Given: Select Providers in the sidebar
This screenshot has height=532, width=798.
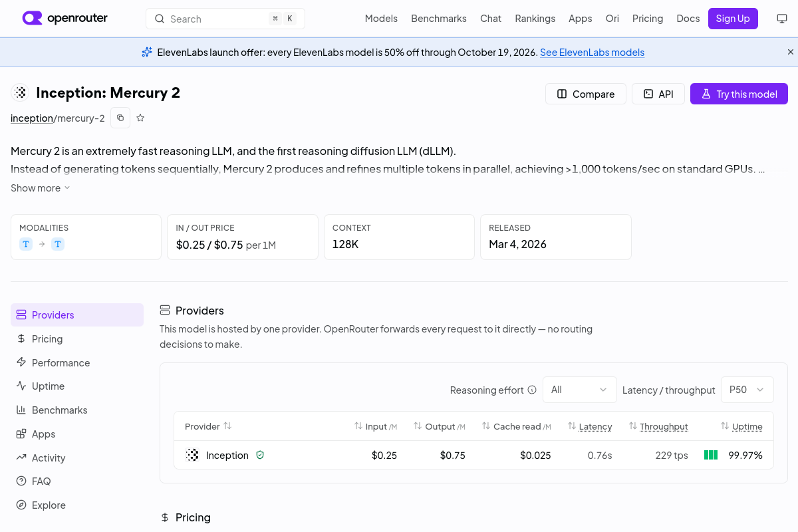Looking at the screenshot, I should pyautogui.click(x=77, y=315).
